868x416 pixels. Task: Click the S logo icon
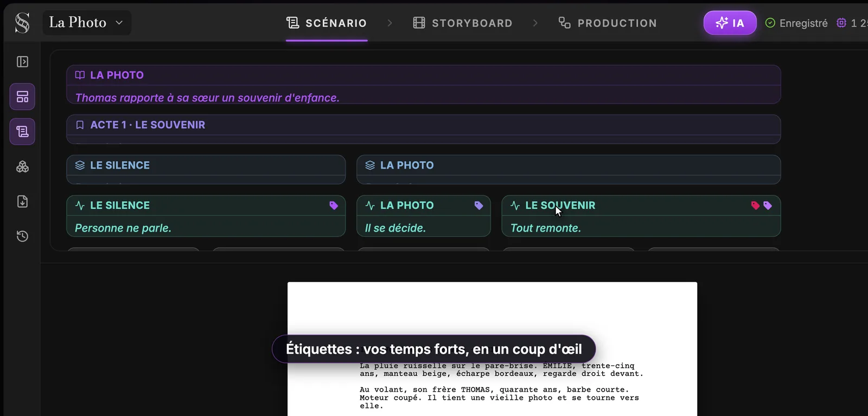coord(22,23)
